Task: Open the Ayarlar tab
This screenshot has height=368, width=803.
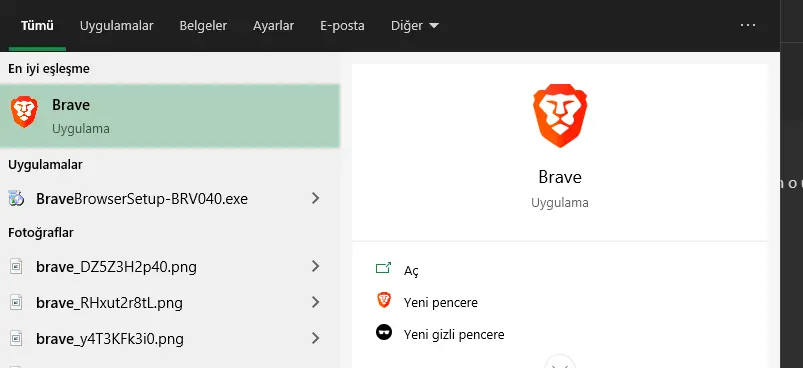Action: click(273, 26)
